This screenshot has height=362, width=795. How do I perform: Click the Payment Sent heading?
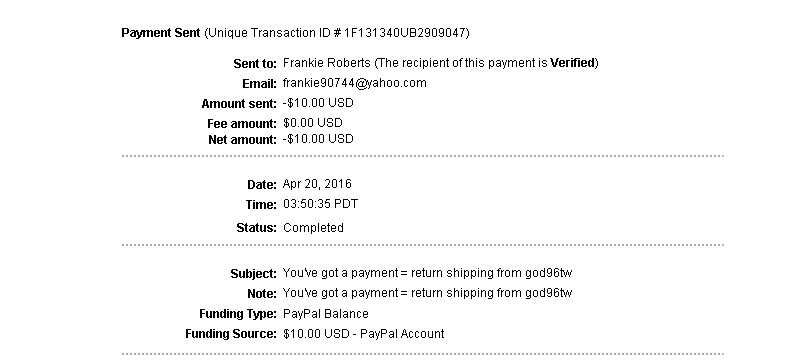click(161, 33)
